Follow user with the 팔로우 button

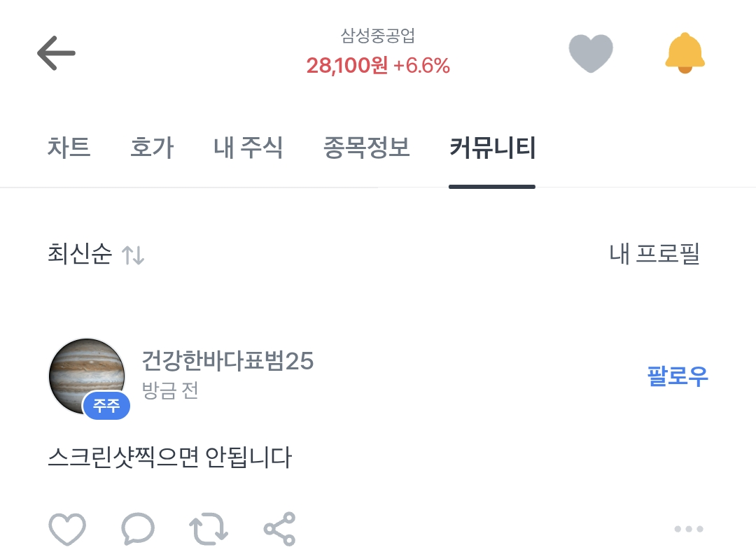(678, 376)
